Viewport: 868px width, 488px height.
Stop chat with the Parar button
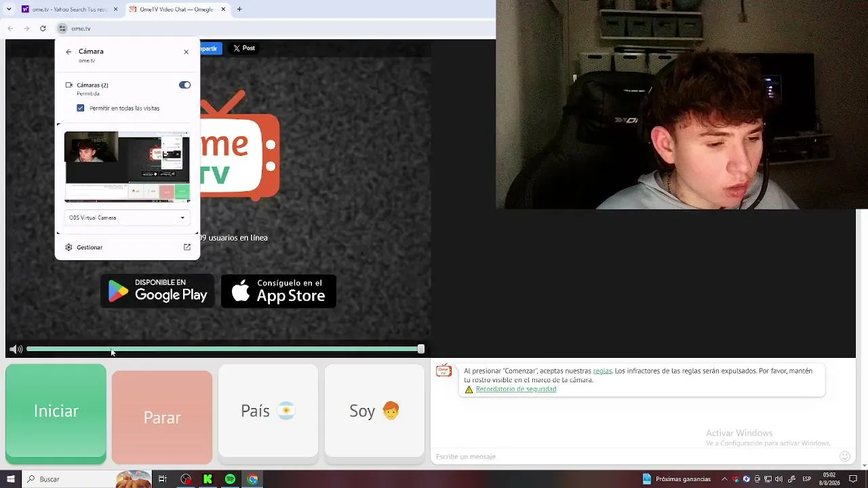coord(162,418)
